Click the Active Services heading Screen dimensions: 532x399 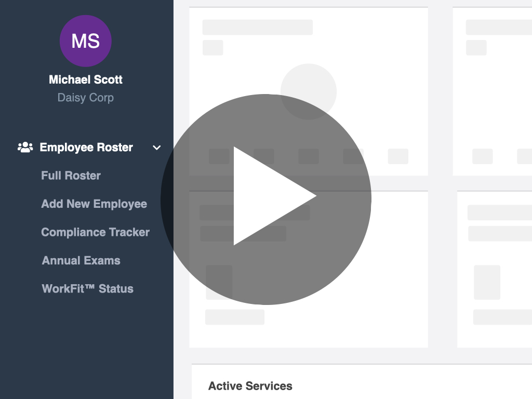coord(250,386)
